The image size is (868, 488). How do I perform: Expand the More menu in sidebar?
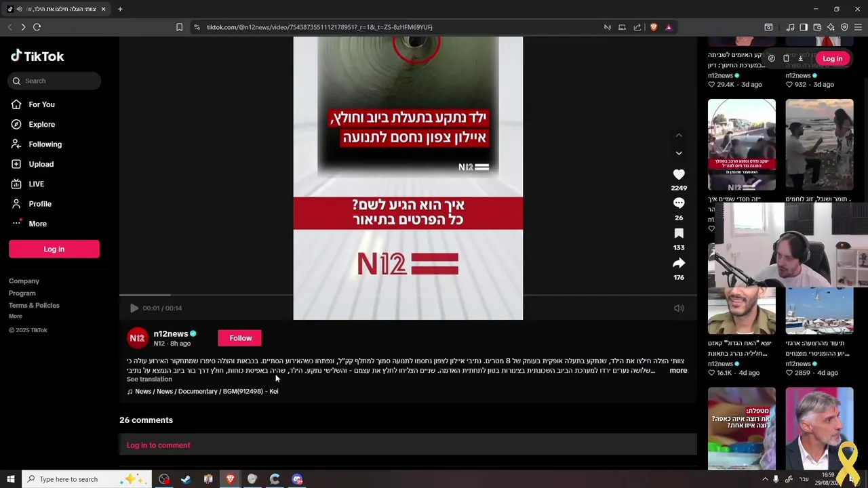[37, 224]
